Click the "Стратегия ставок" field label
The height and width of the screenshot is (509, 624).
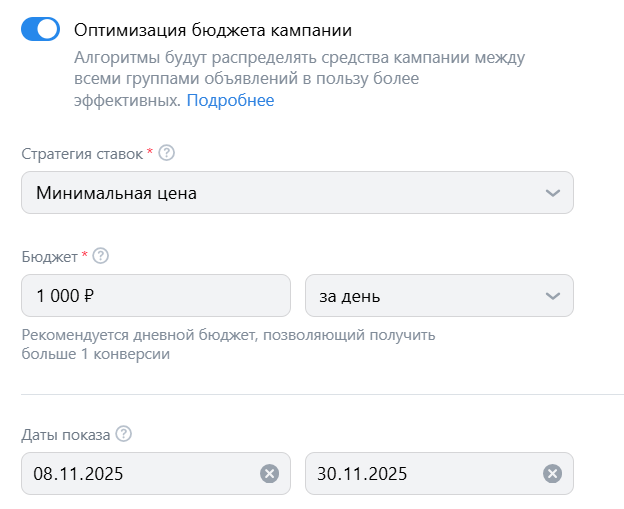point(82,153)
